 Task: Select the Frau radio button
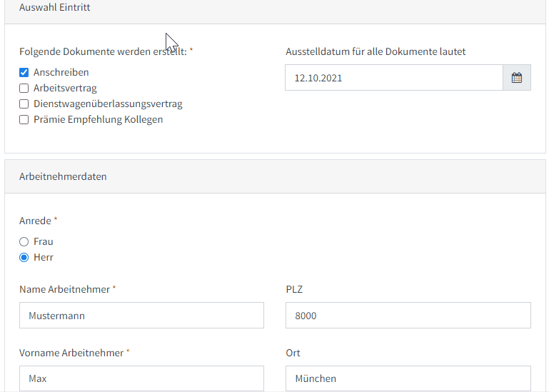(24, 241)
